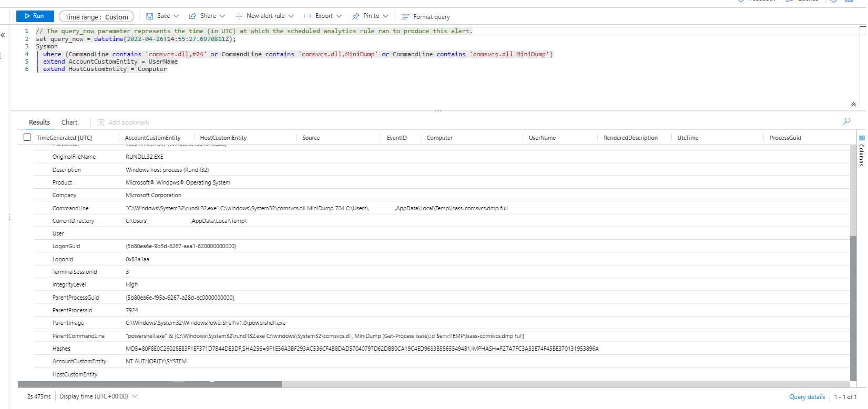Image resolution: width=868 pixels, height=409 pixels.
Task: Click the search magnifier in results
Action: [x=846, y=121]
